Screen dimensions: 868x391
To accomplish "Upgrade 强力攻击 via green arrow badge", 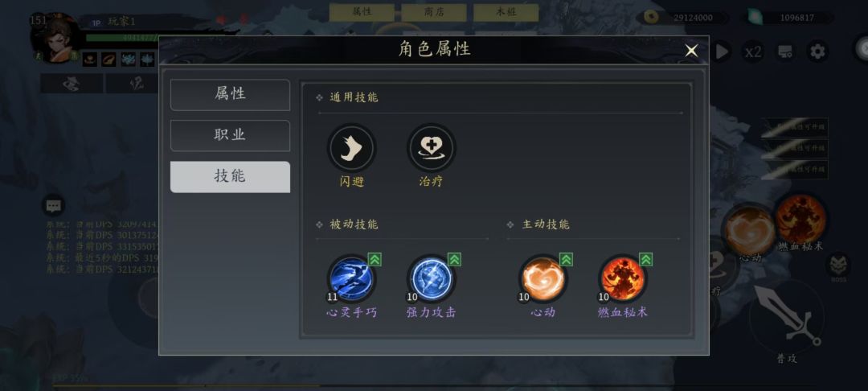I will 454,259.
